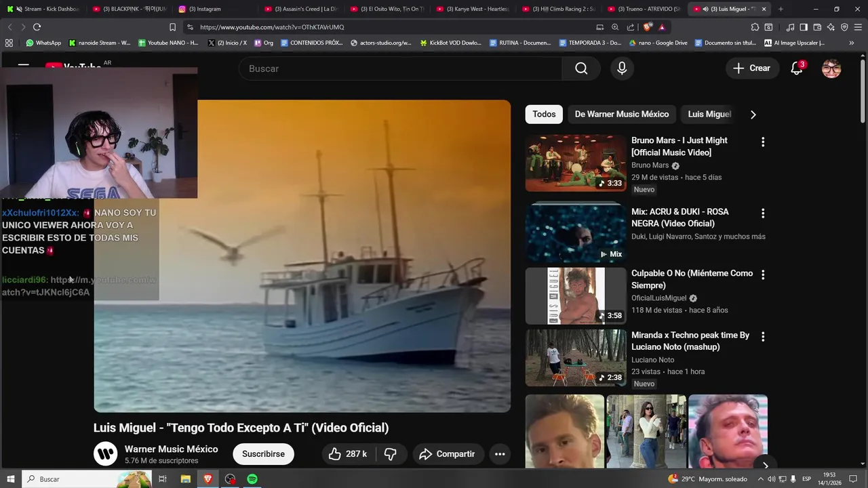Open options menu for ACRU & DUKI mix
This screenshot has height=488, width=868.
coord(763,213)
